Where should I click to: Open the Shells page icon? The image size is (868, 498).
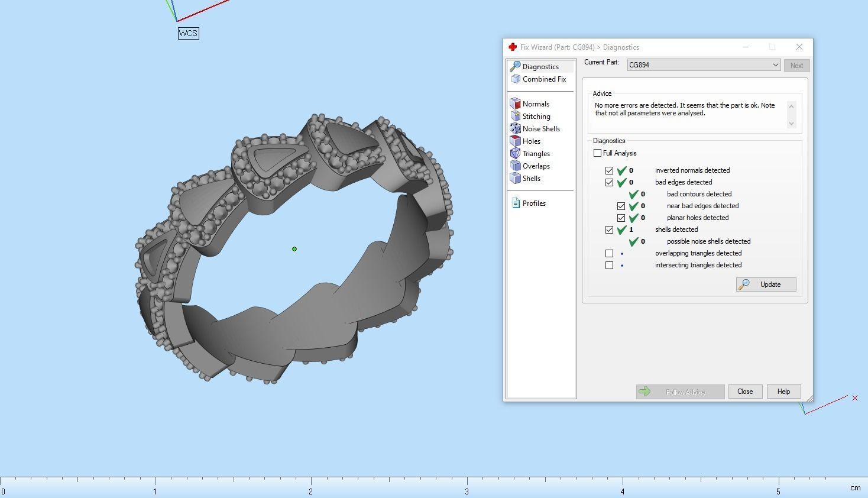[515, 179]
